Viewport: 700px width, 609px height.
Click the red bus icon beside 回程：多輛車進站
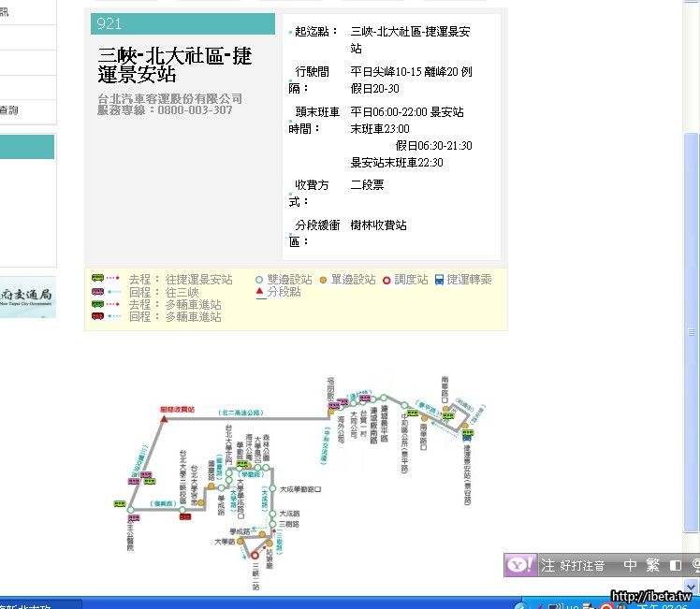(97, 317)
